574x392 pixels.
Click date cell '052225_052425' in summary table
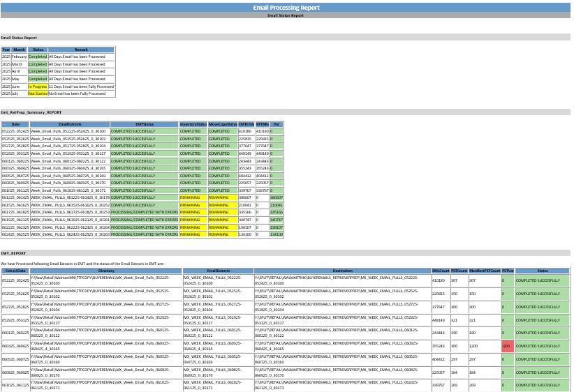coord(15,131)
